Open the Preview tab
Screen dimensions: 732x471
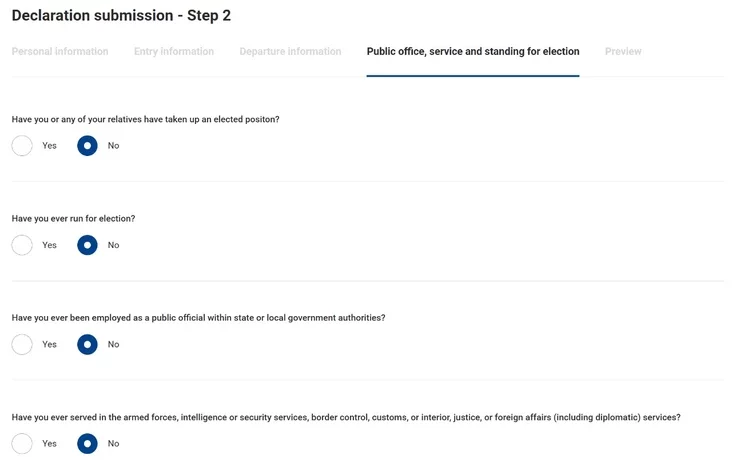tap(623, 52)
